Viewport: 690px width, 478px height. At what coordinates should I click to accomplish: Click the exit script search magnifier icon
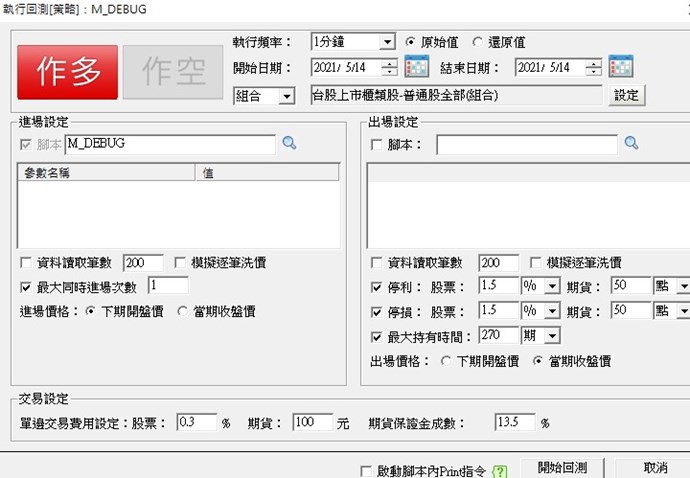631,144
